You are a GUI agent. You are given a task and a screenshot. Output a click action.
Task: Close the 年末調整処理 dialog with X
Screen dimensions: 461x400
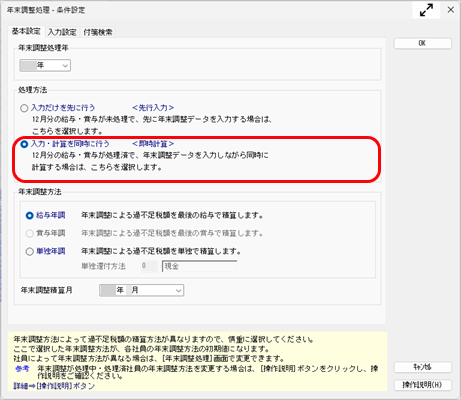(x=451, y=10)
